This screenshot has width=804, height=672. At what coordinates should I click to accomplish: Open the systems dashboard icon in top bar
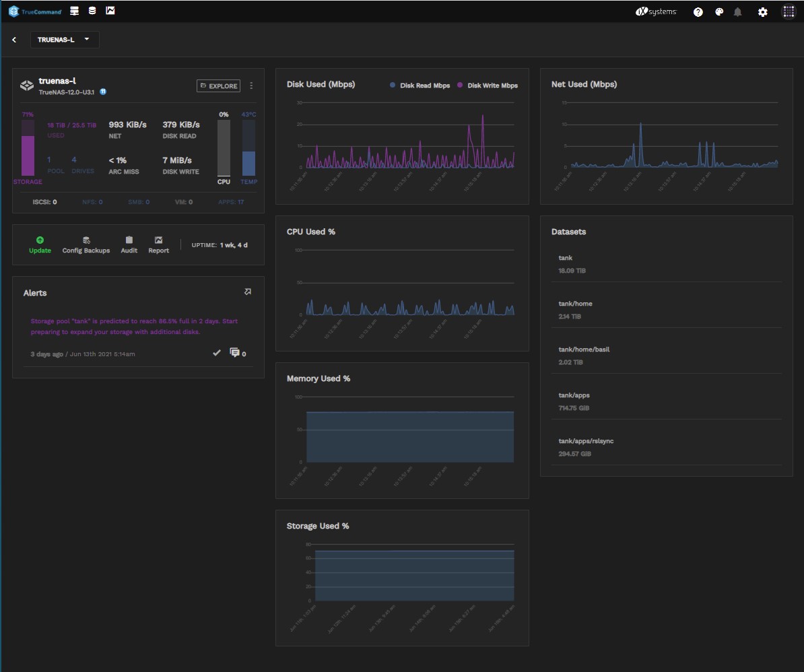[74, 11]
